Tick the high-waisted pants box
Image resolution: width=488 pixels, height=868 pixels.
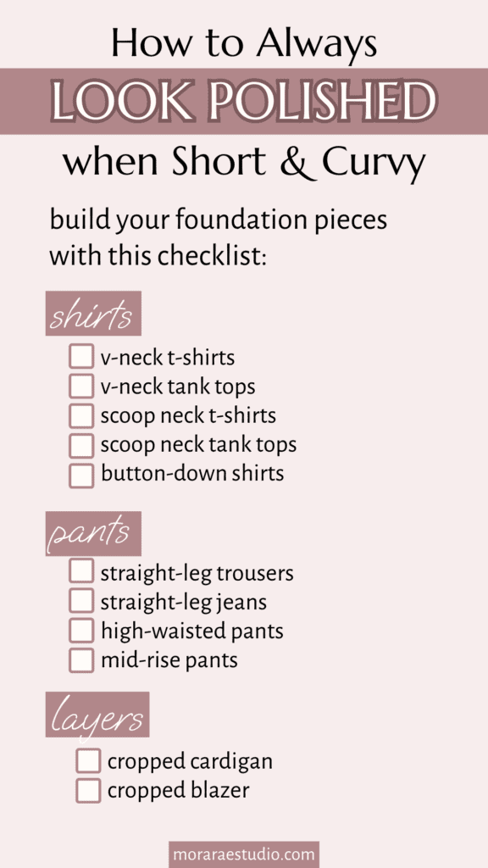coord(81,631)
